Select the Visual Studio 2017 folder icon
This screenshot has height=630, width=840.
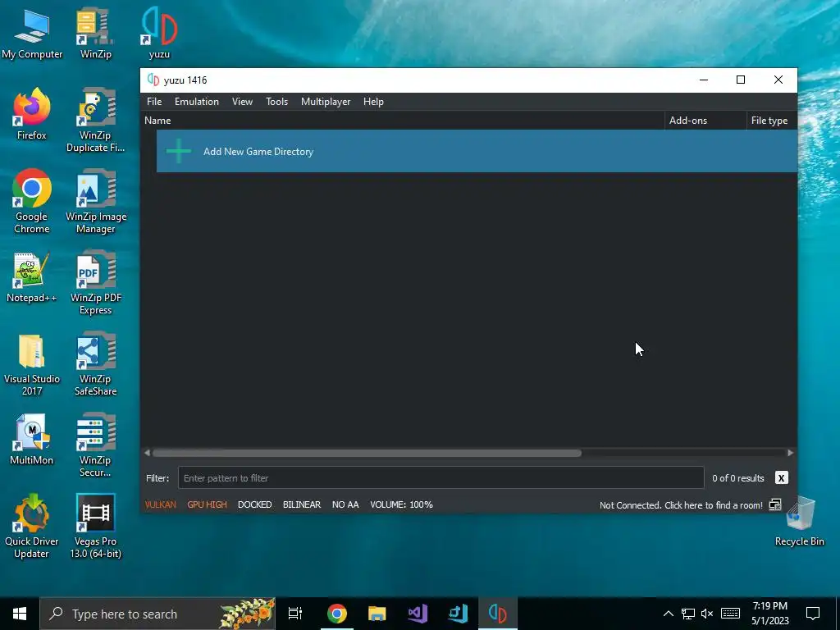[32, 365]
